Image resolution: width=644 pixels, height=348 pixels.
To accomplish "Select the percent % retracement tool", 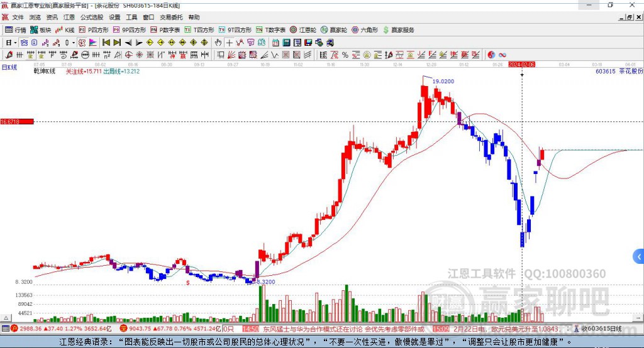I will pos(345,55).
